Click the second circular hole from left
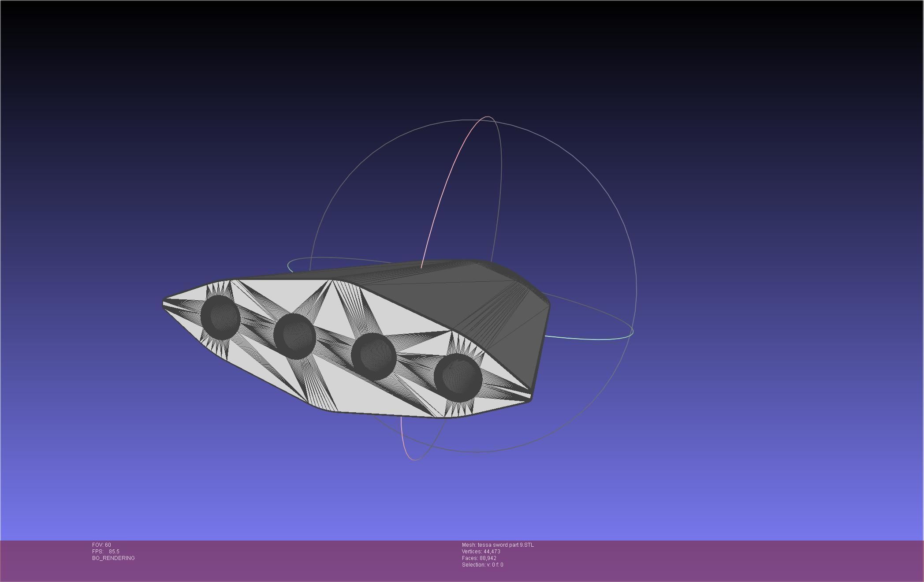Viewport: 924px width, 582px height. [294, 336]
